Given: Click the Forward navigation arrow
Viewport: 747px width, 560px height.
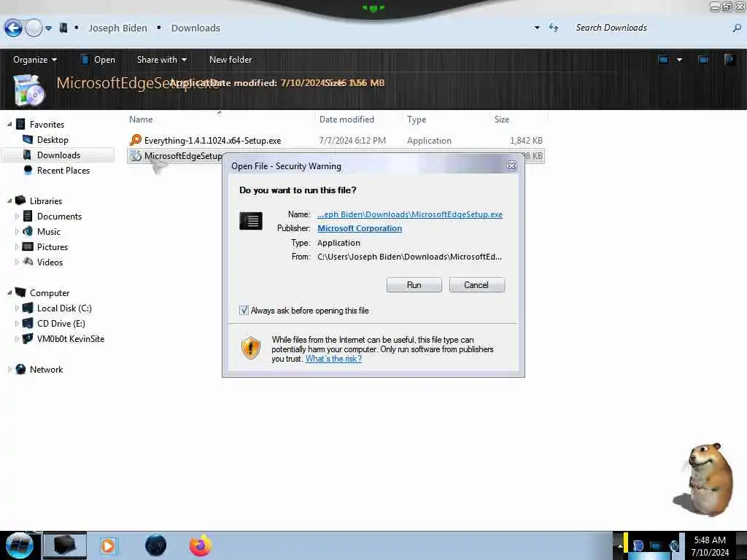Looking at the screenshot, I should point(34,28).
